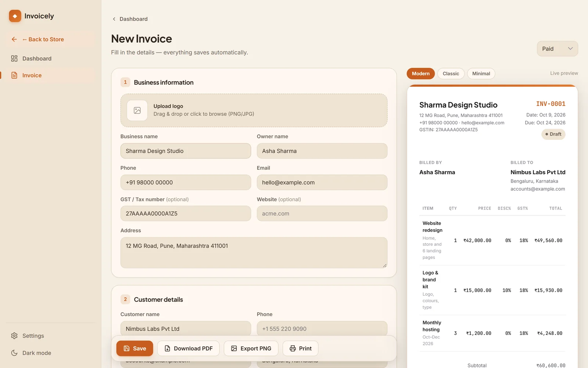Screen dimensions: 588x368
Task: Click the Settings gear icon
Action: tap(14, 336)
